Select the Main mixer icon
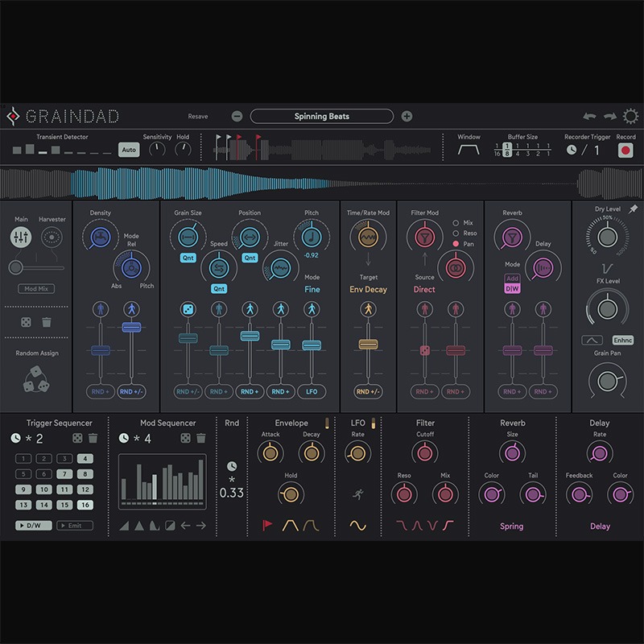Screen dimensions: 644x644 point(21,237)
